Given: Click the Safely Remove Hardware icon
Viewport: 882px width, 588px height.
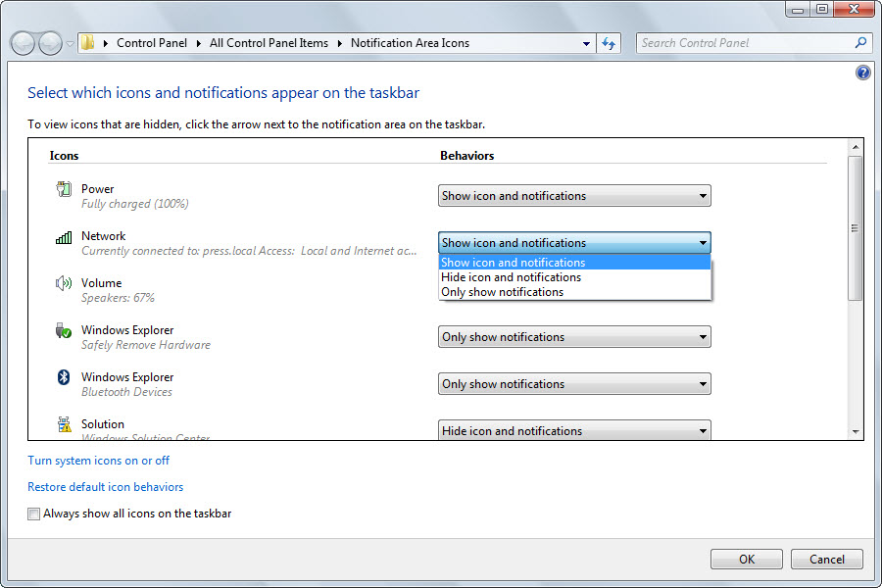Looking at the screenshot, I should [x=64, y=330].
